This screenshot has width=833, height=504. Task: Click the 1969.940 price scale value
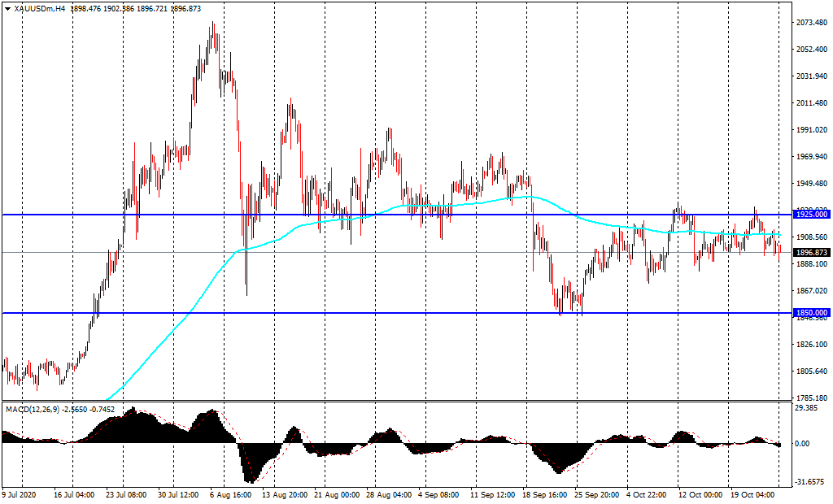[811, 157]
